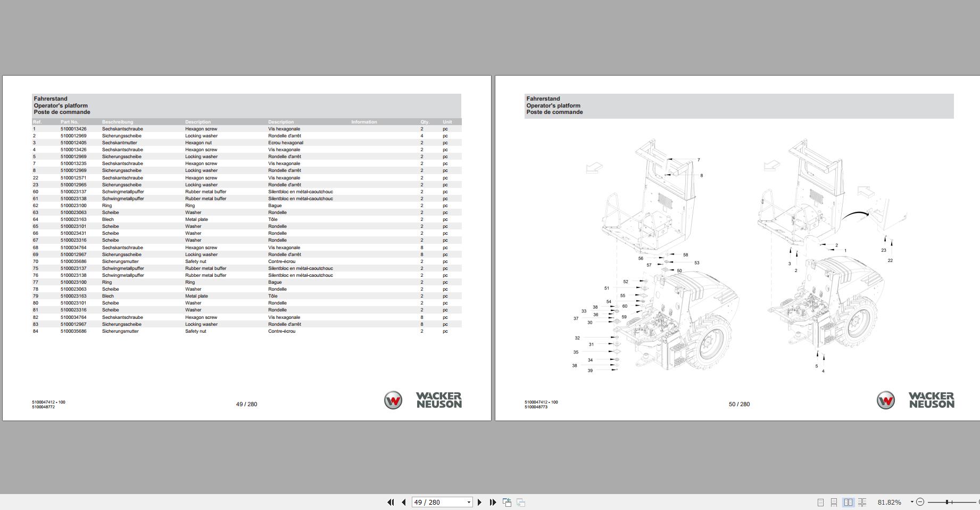Viewport: 980px width, 510px height.
Task: Click the 'Beschreibung' column header
Action: pos(118,122)
